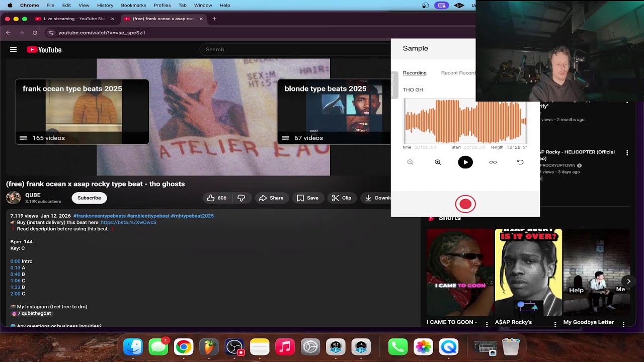The image size is (644, 362).
Task: Open the frank ocean type beats 2025 playlist
Action: (82, 112)
